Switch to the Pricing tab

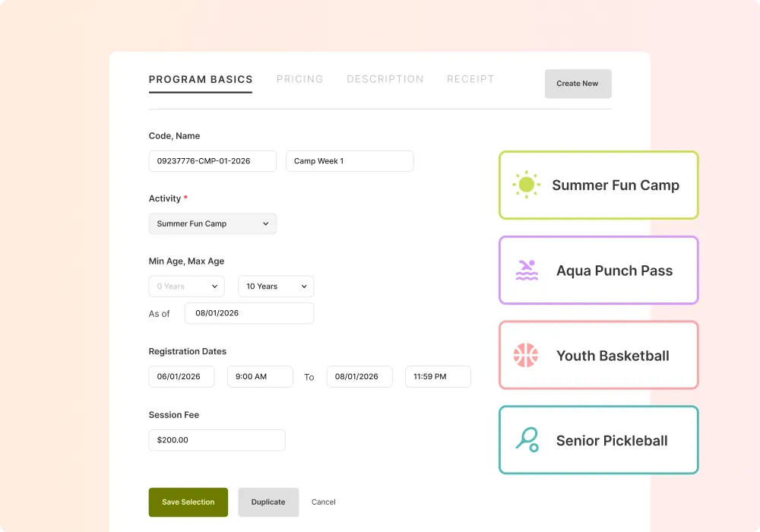coord(299,79)
